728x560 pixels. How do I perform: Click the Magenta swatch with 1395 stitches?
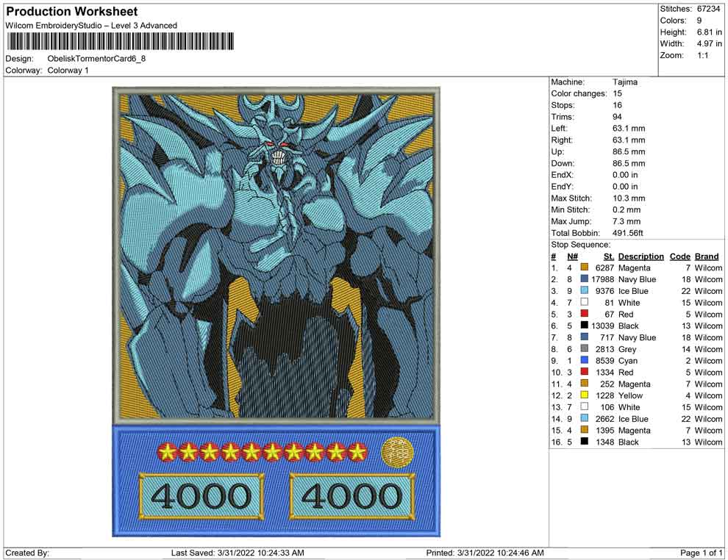coord(585,430)
